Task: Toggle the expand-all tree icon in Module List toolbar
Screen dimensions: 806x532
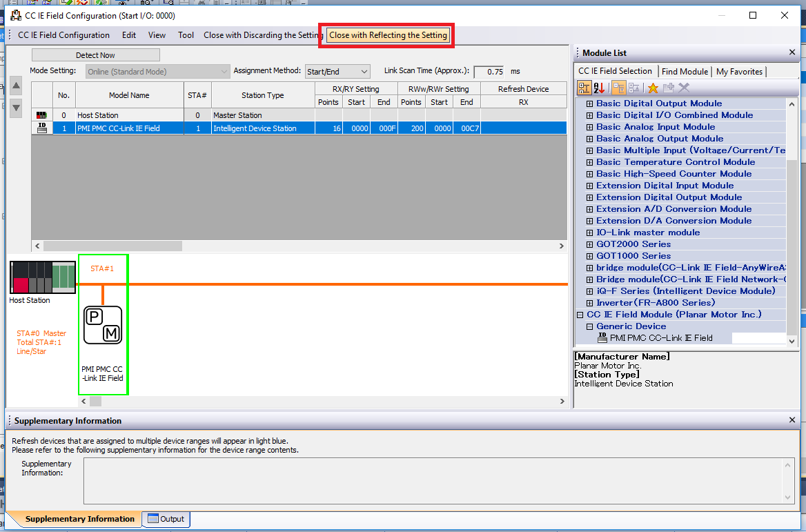Action: tap(618, 88)
